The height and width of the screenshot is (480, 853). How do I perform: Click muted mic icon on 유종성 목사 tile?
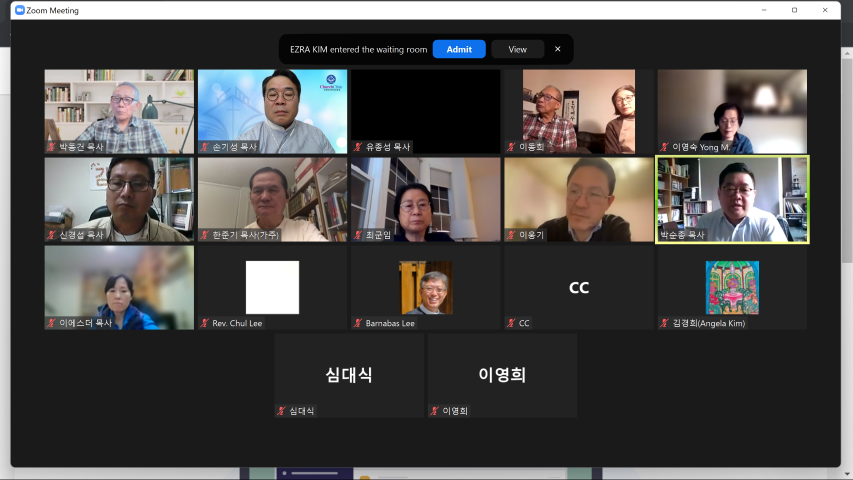[x=358, y=147]
